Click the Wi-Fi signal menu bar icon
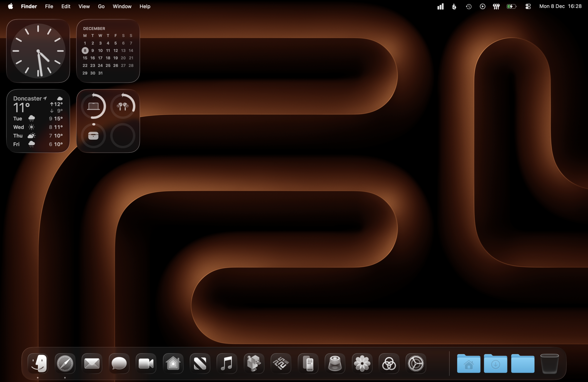This screenshot has width=588, height=382. point(440,6)
